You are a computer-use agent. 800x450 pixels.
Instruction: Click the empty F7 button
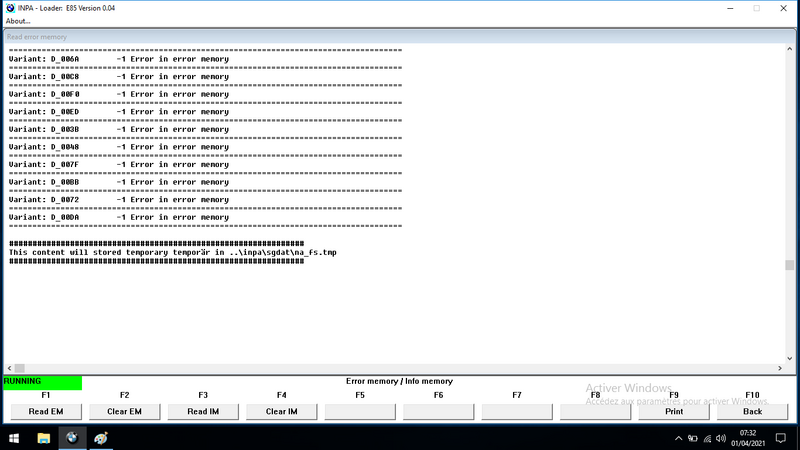tap(517, 411)
